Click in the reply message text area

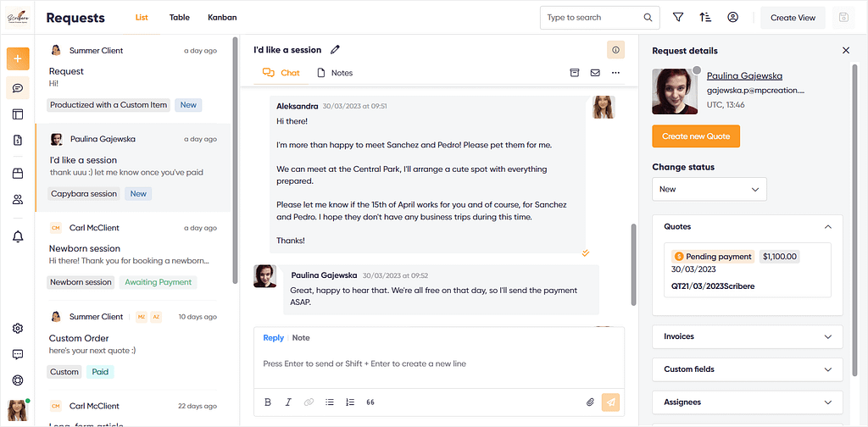tap(439, 364)
